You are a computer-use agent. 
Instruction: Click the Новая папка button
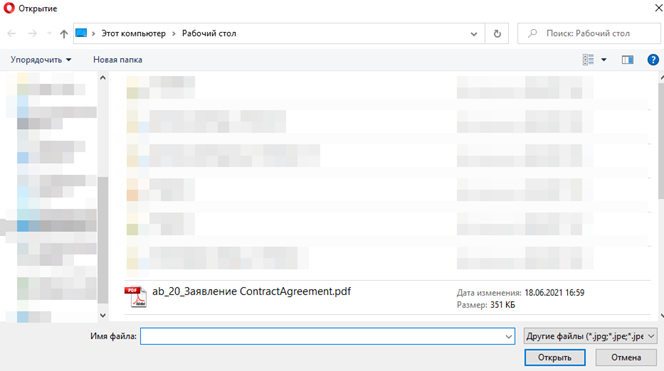(118, 60)
